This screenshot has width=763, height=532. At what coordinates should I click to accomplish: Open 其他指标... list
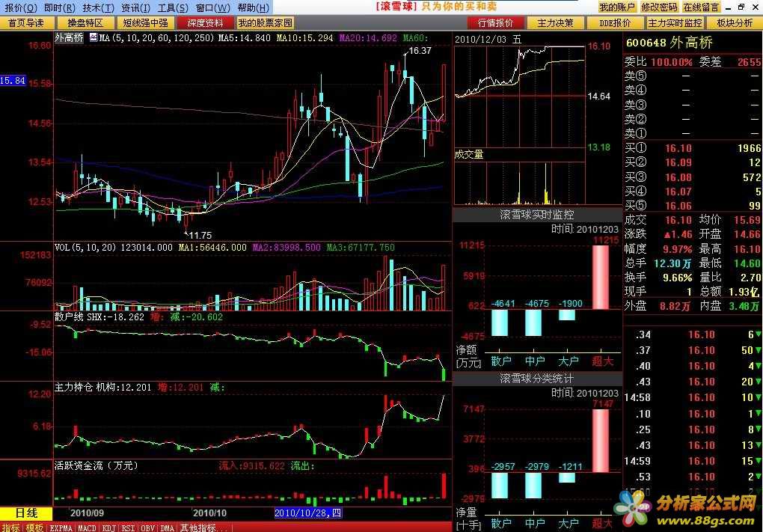(204, 528)
